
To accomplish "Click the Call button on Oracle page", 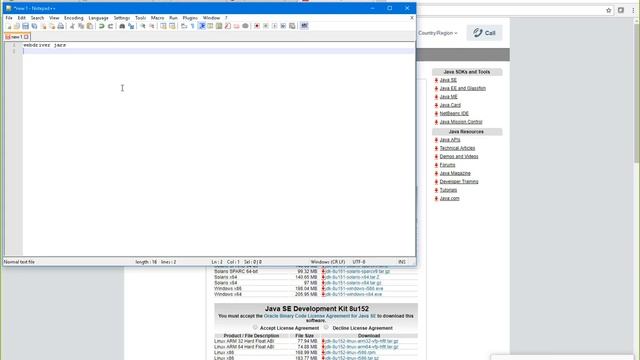I will [484, 33].
